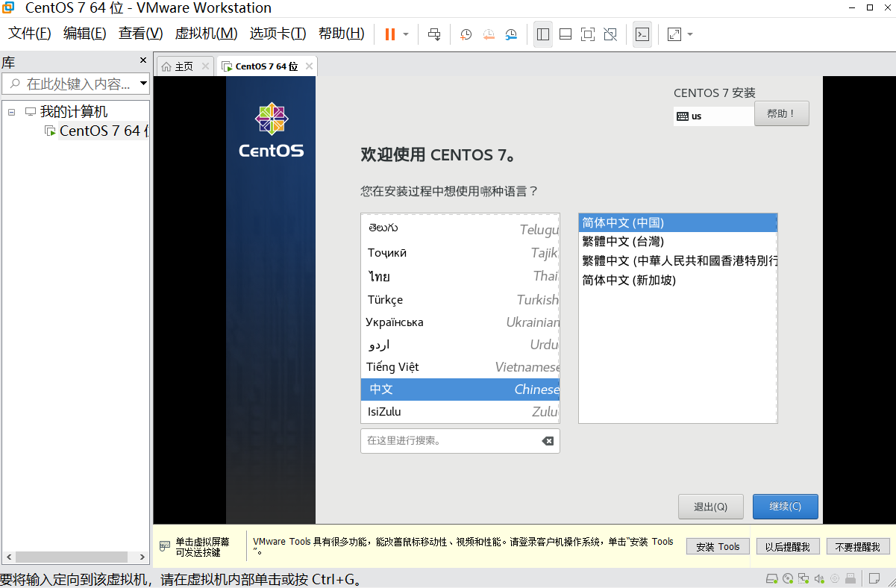
Task: Clear the language search field icon
Action: (548, 441)
